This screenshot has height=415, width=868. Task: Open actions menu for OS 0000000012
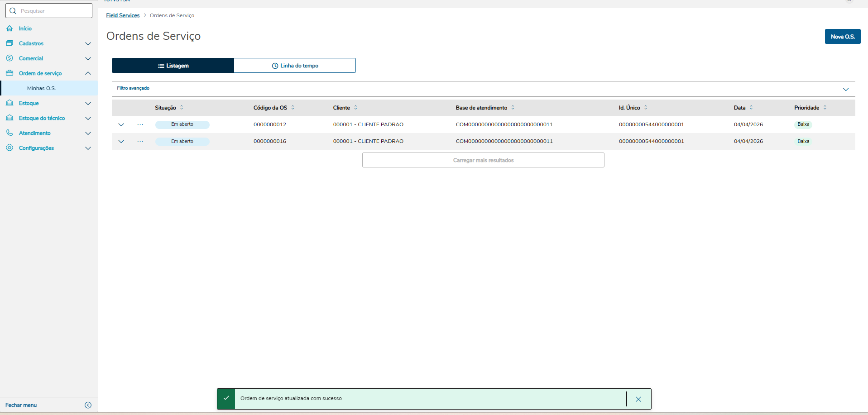click(140, 124)
